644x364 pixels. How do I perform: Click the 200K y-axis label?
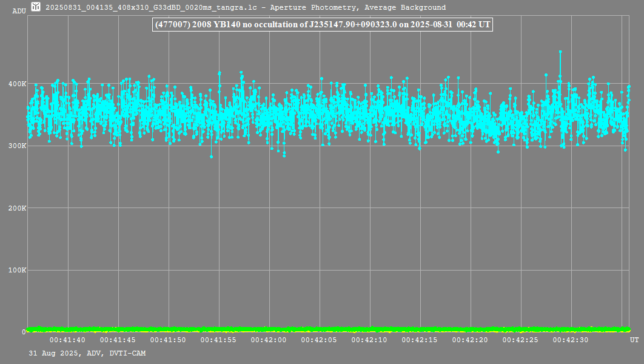[x=16, y=208]
